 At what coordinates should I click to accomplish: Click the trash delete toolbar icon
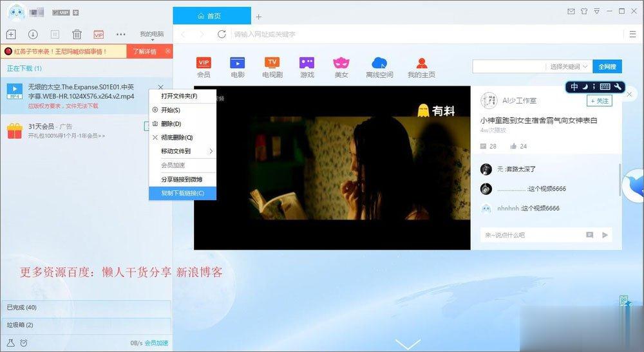point(77,35)
